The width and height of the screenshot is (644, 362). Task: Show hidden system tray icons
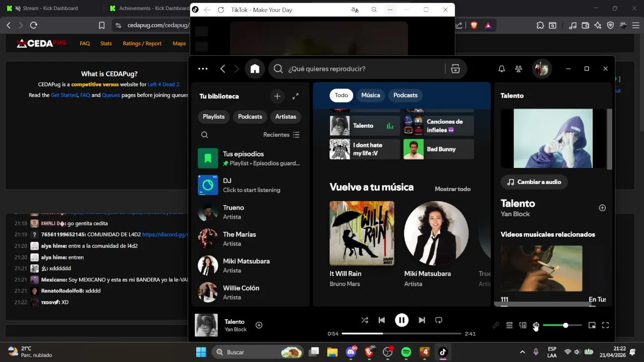coord(522,352)
